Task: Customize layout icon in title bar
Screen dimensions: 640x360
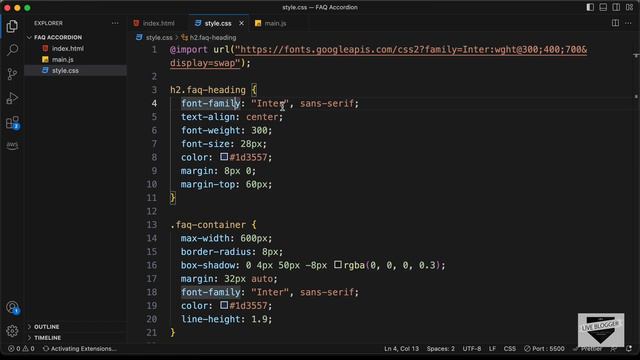Action: tap(629, 7)
